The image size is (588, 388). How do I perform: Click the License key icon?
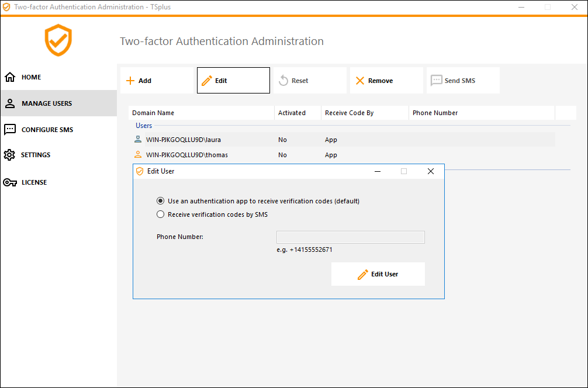pos(10,182)
